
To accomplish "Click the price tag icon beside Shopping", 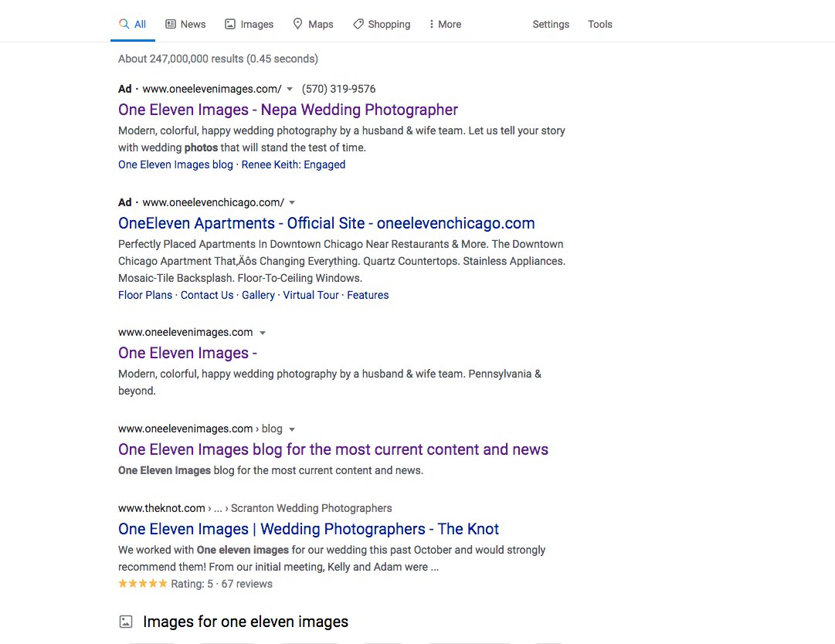I will 358,24.
